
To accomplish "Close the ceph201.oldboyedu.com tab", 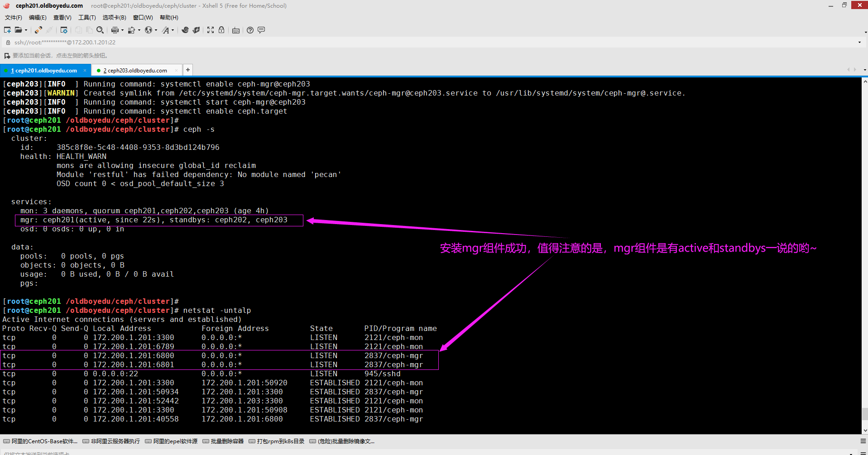I will click(85, 71).
